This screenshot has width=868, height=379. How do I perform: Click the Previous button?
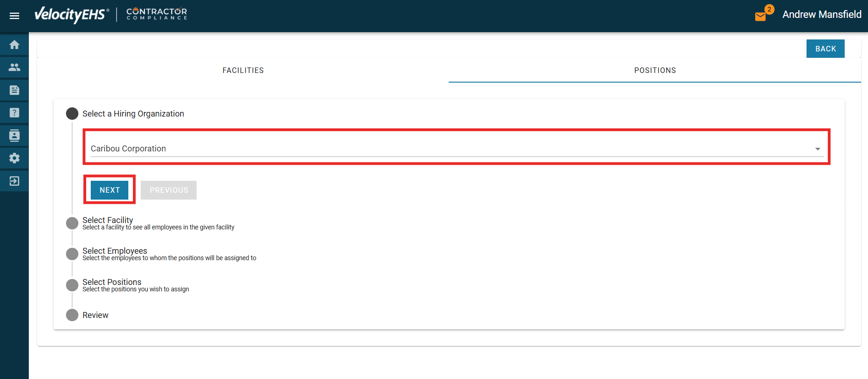point(169,190)
